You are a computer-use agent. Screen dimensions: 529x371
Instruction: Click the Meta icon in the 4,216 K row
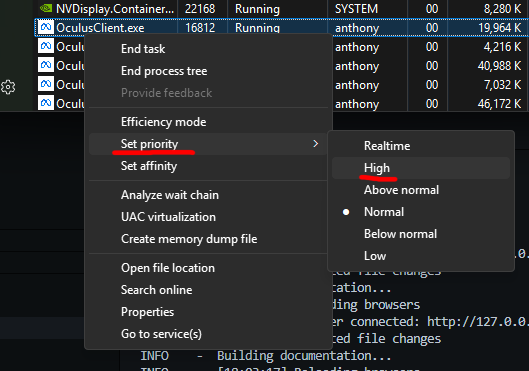click(46, 46)
